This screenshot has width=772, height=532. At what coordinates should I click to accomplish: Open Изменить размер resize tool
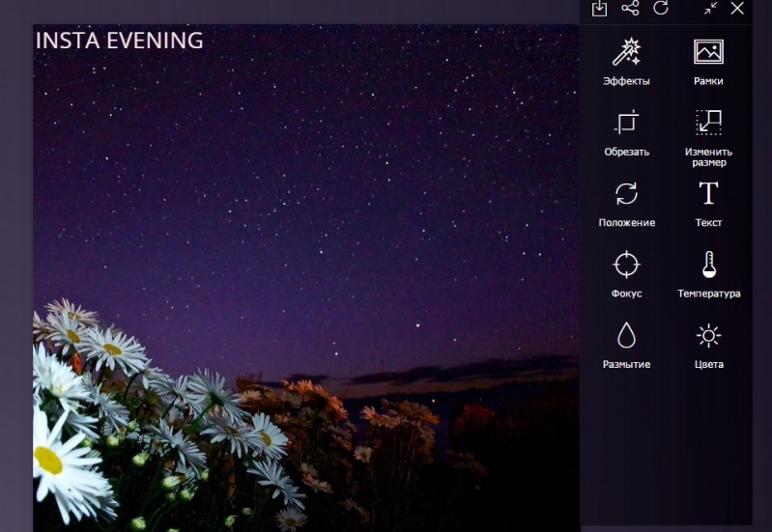coord(708,138)
